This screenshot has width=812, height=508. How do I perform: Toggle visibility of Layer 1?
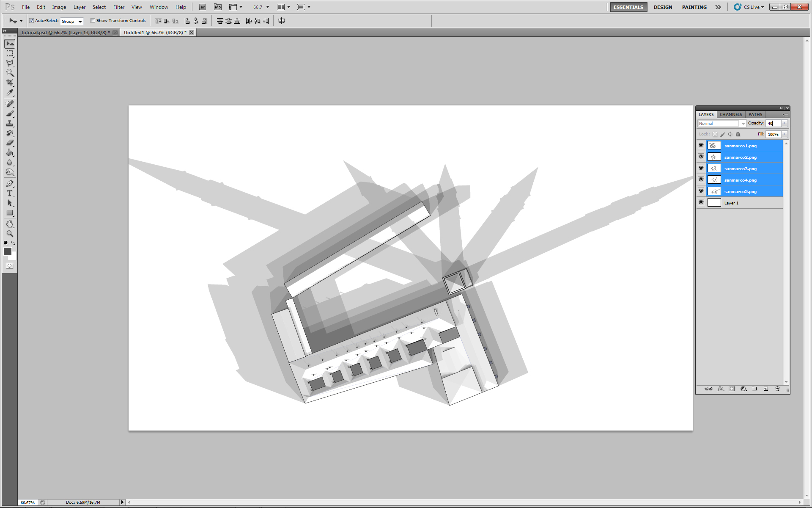pos(700,202)
